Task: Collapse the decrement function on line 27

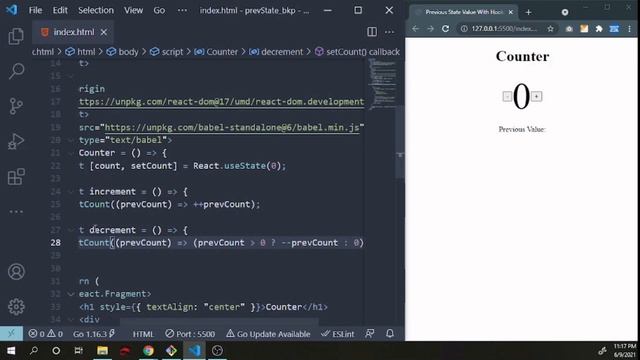Action: pos(71,230)
